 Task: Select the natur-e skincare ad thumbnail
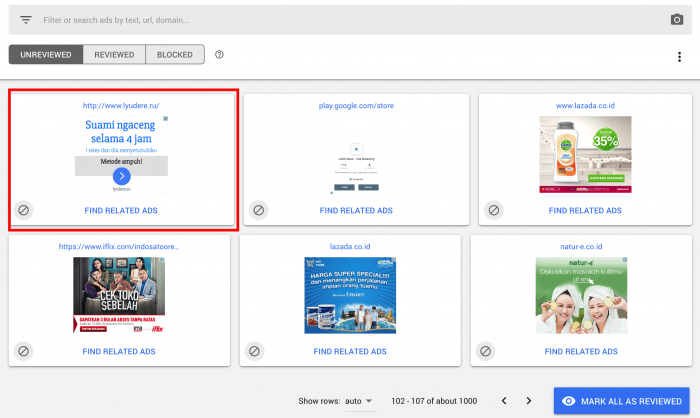pyautogui.click(x=581, y=295)
